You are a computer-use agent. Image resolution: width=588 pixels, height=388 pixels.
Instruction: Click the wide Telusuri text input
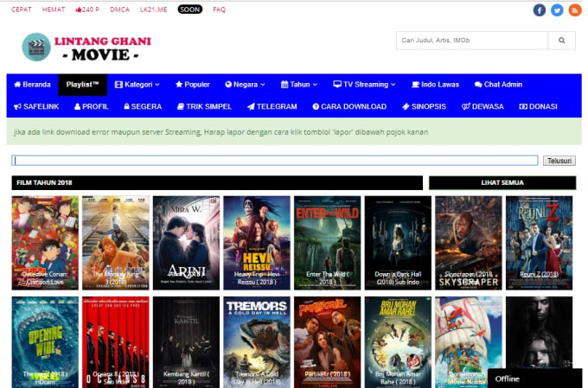(x=275, y=161)
